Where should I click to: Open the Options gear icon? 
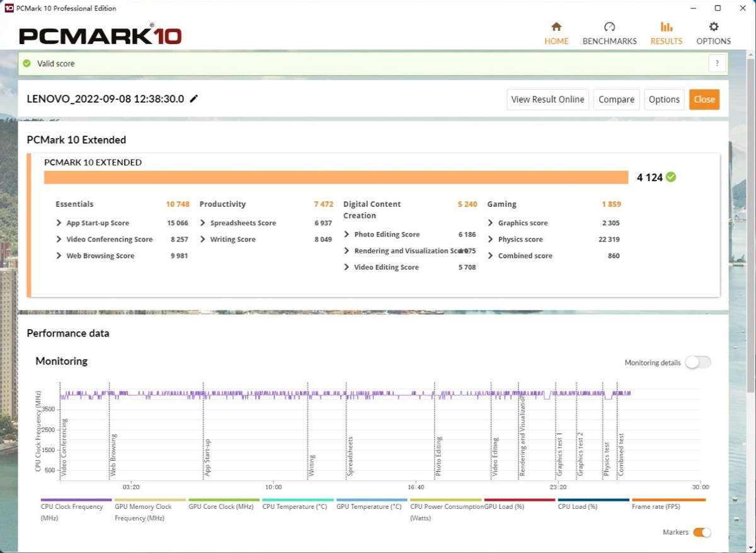[713, 27]
